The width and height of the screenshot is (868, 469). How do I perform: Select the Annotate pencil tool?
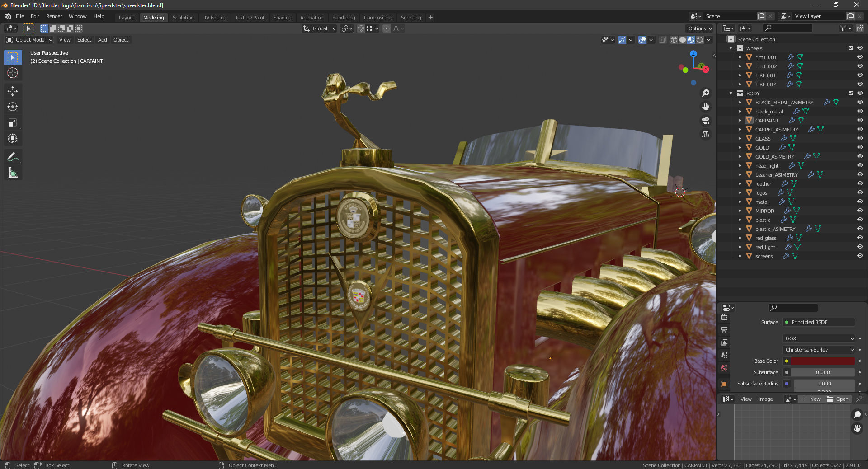13,157
